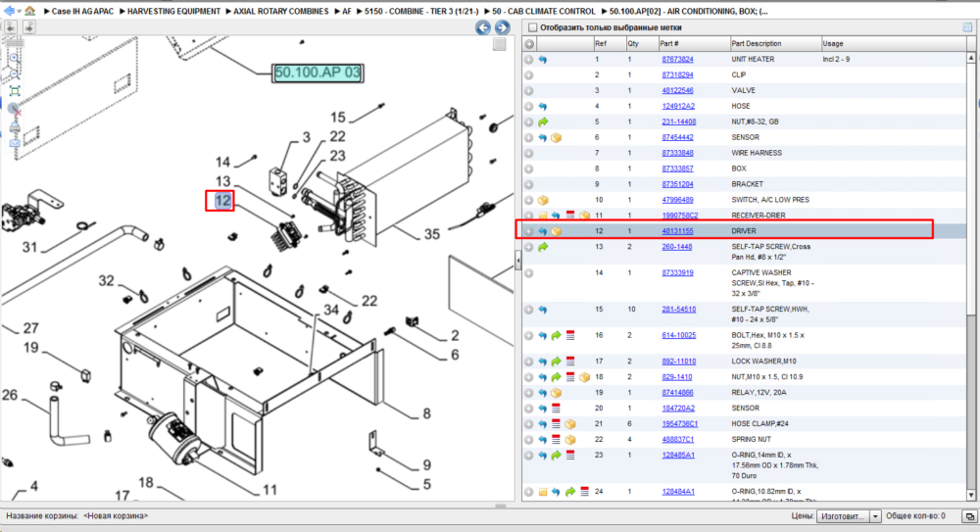Add UNIT HEATER row to basket with plus
This screenshot has height=532, width=980.
(x=529, y=60)
